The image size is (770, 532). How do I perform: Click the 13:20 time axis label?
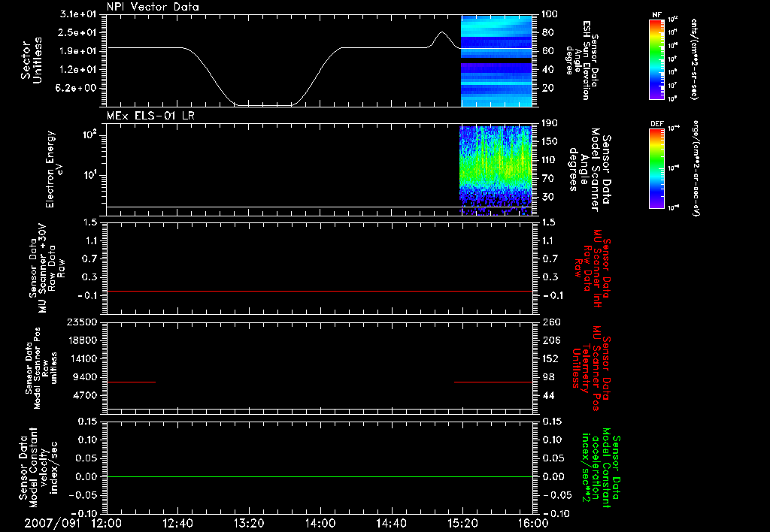point(249,524)
